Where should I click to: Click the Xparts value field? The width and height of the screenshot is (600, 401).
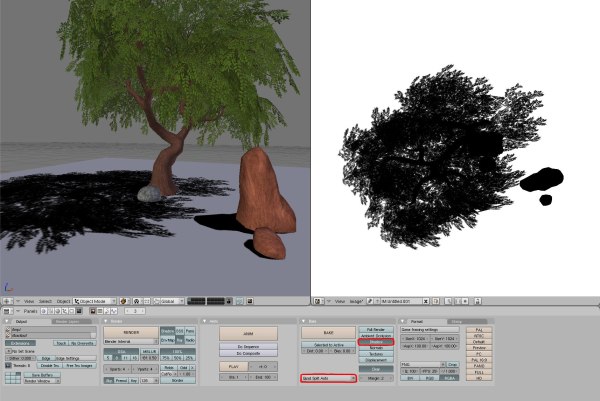(117, 369)
